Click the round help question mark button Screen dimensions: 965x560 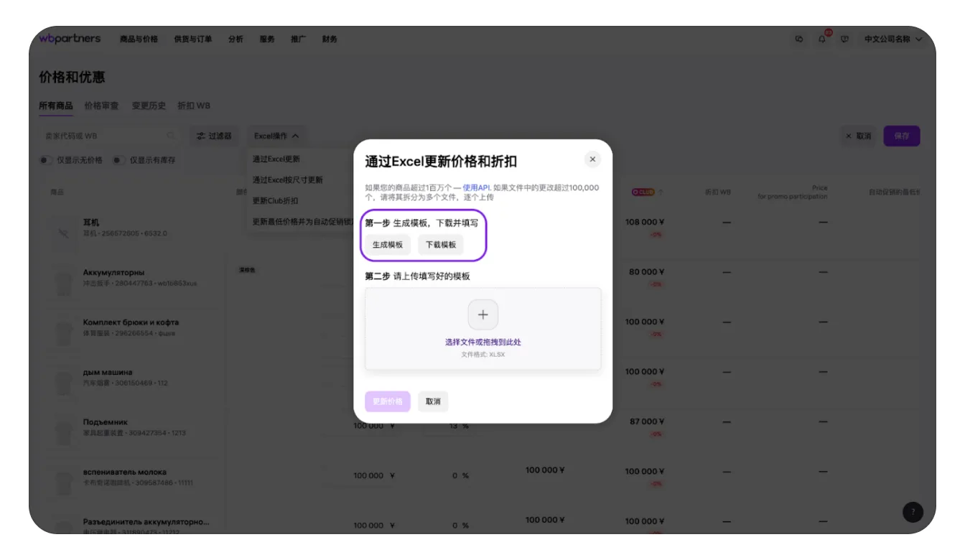913,512
